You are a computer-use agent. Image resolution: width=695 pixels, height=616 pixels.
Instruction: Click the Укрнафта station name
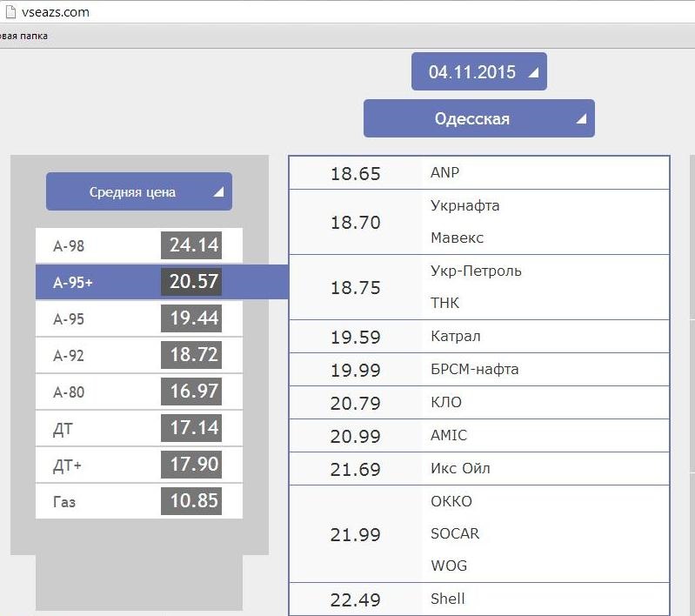[x=465, y=206]
